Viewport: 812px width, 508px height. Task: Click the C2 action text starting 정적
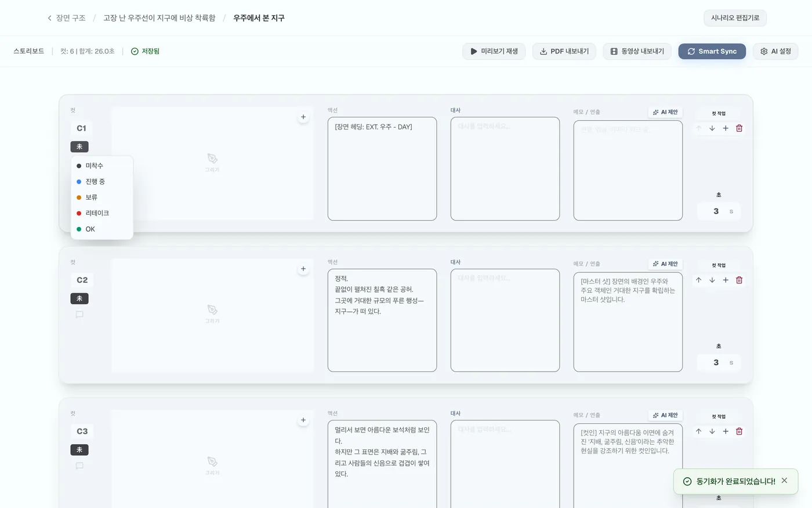click(x=382, y=320)
